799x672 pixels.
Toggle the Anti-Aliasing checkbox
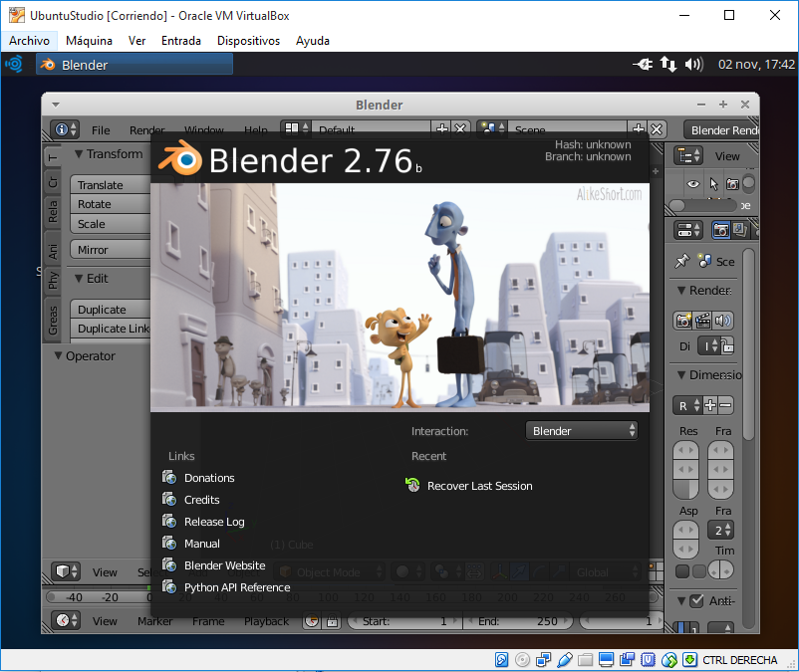(695, 601)
